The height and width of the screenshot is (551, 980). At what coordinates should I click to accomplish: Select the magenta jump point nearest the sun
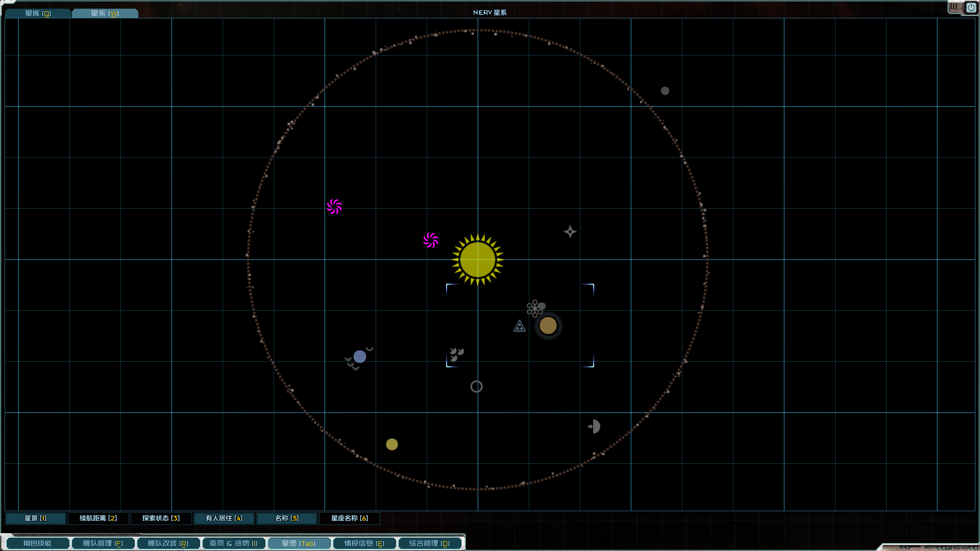pyautogui.click(x=431, y=240)
